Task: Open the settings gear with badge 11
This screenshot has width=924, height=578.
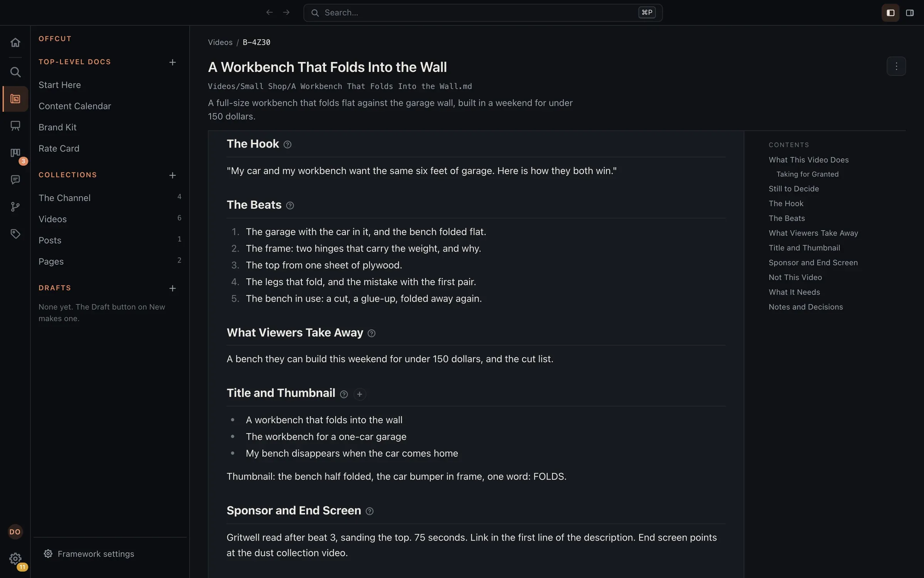Action: pyautogui.click(x=15, y=558)
